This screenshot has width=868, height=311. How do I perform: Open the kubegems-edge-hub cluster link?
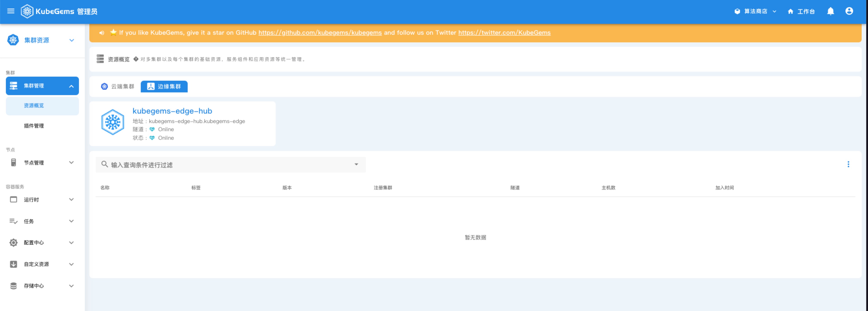click(x=172, y=111)
